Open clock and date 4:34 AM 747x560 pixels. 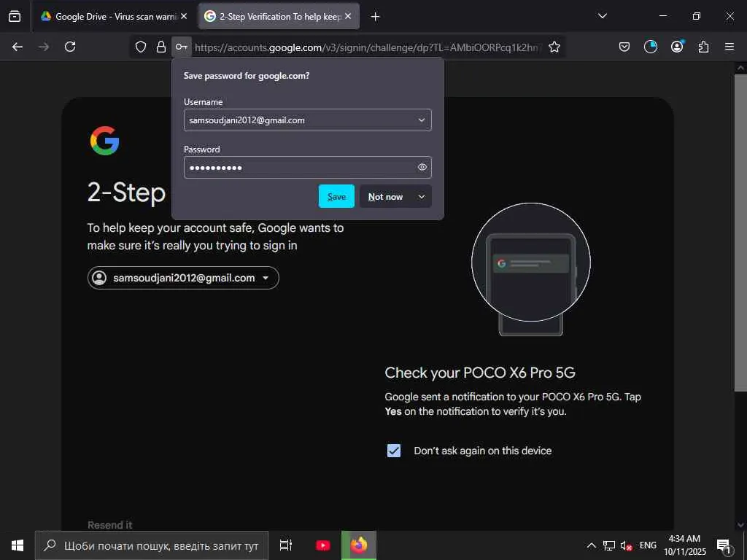click(x=684, y=545)
